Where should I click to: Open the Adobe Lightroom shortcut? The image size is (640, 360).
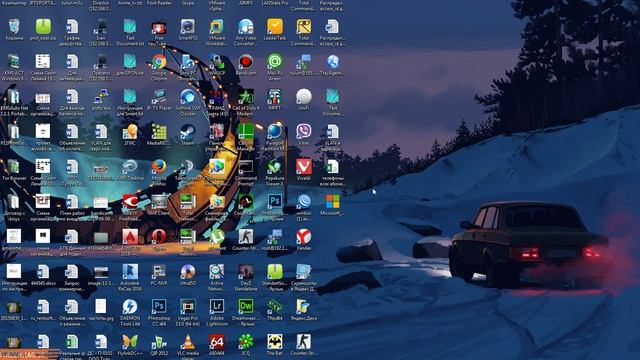217,307
